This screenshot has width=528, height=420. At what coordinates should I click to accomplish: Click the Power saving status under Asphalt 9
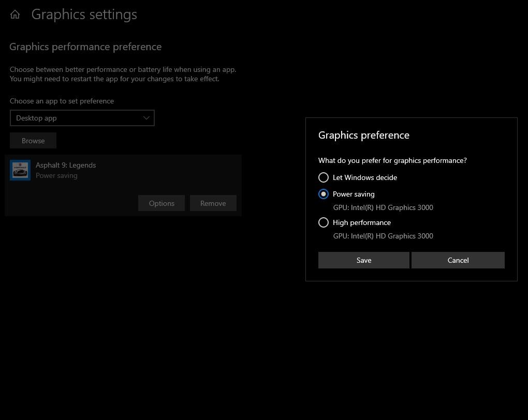56,175
